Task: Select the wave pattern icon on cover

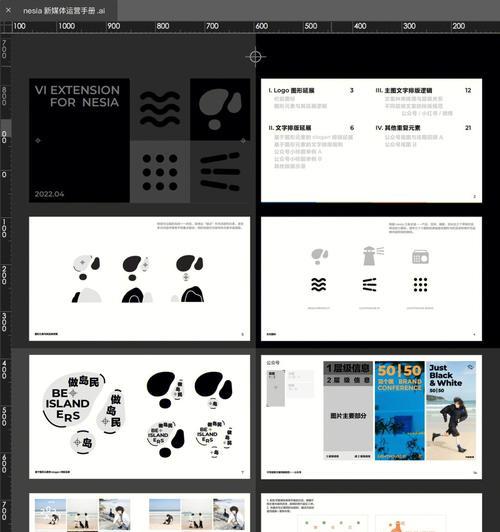Action: (x=159, y=109)
